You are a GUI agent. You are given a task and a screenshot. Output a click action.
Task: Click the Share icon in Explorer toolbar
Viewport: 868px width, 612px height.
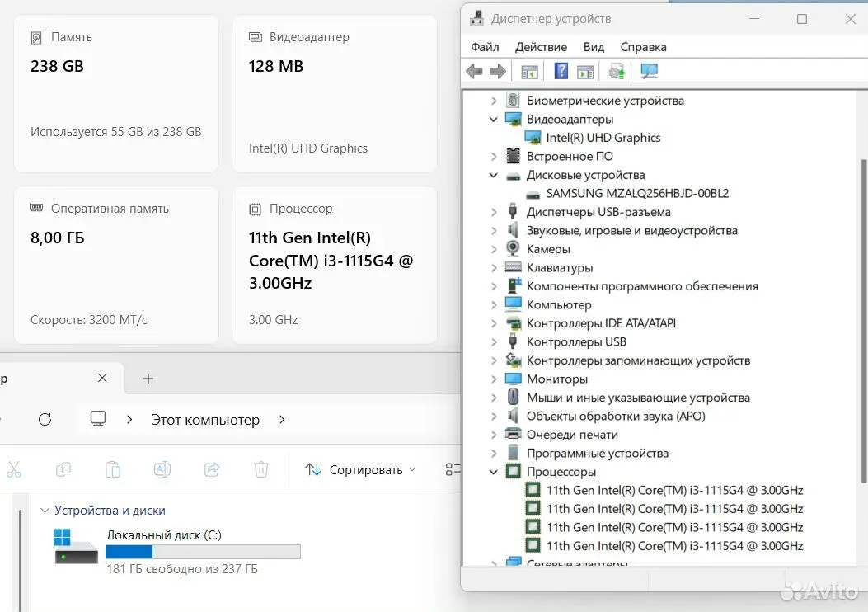point(212,469)
